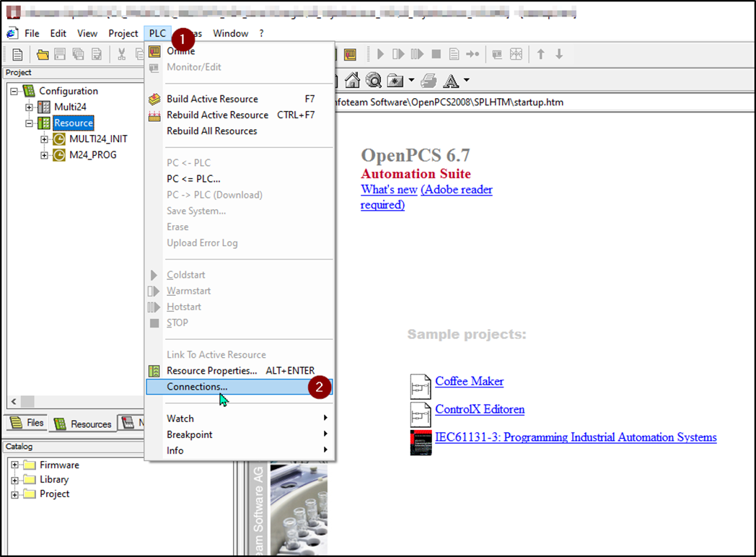The image size is (756, 557).
Task: Click the Cut scissors icon
Action: [x=121, y=55]
